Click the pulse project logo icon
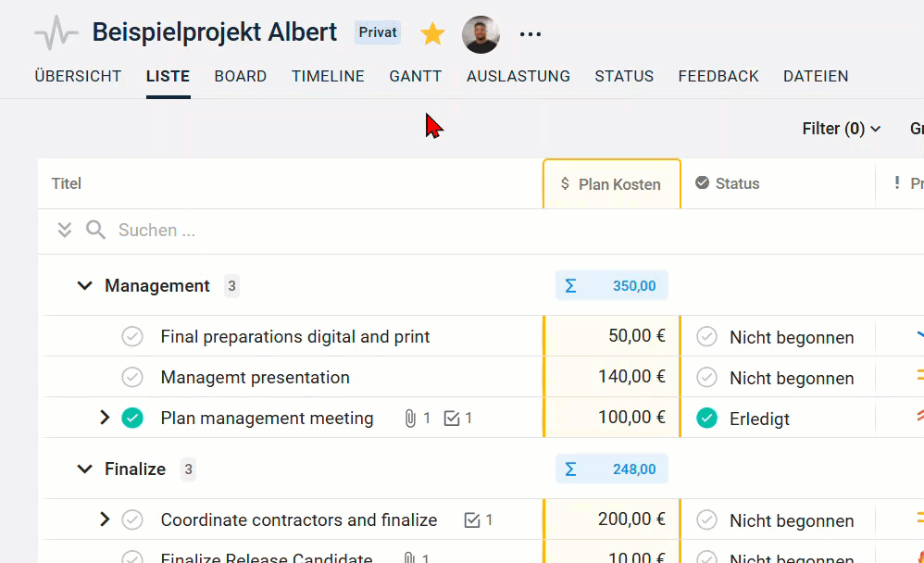The height and width of the screenshot is (563, 924). [x=56, y=33]
